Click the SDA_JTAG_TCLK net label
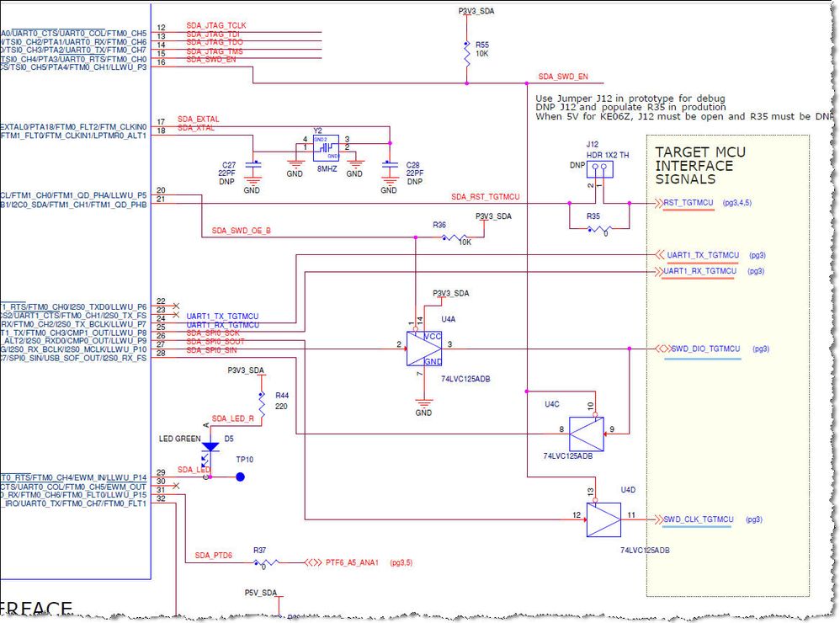The image size is (840, 623). point(216,25)
